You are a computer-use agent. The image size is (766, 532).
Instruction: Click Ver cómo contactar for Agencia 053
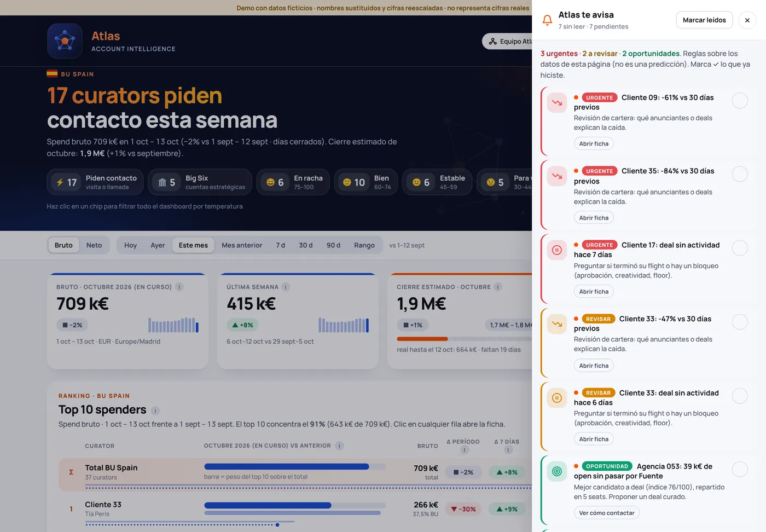coord(607,513)
